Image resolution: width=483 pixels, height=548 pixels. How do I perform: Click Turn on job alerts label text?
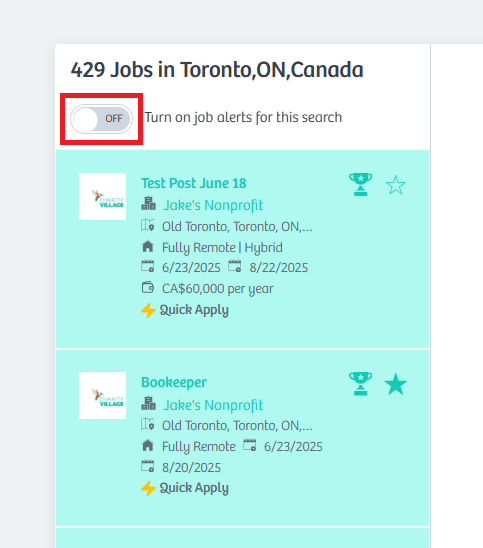tap(243, 117)
